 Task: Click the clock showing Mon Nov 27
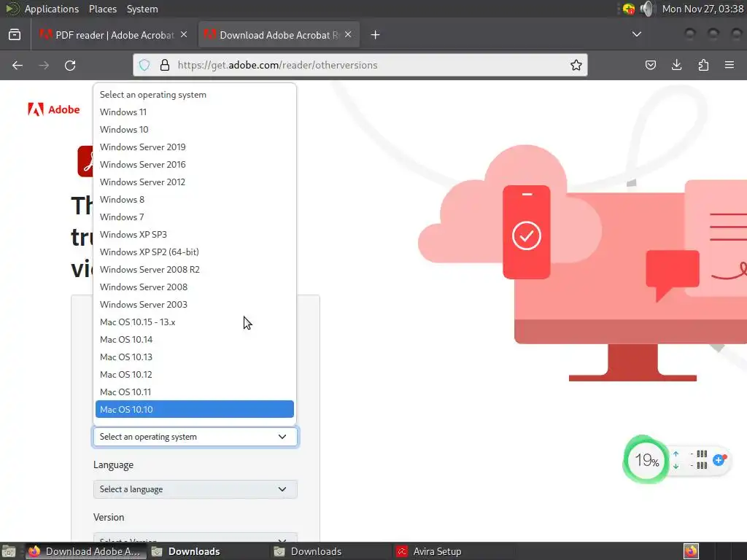703,9
